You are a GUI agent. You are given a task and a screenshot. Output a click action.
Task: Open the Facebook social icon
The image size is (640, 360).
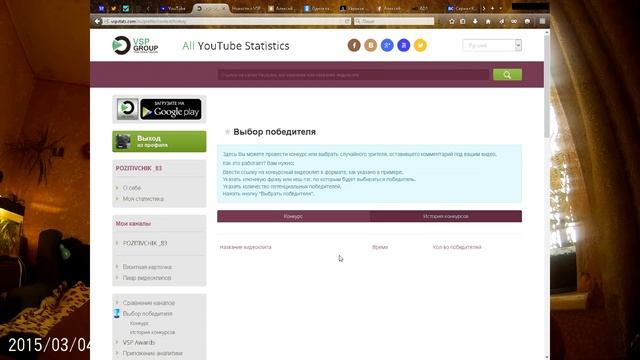[x=354, y=45]
